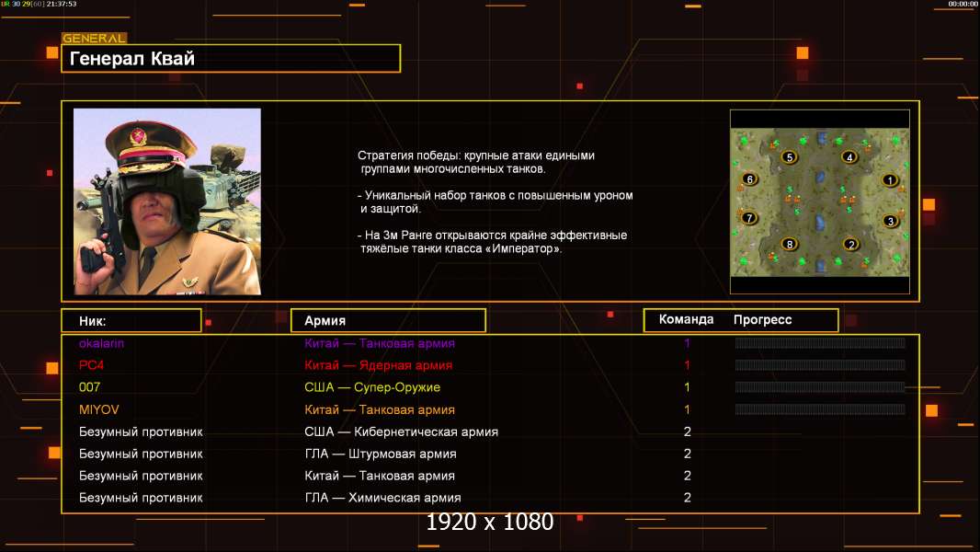Click 'США — Супер-Оружие' army entry

[x=372, y=387]
